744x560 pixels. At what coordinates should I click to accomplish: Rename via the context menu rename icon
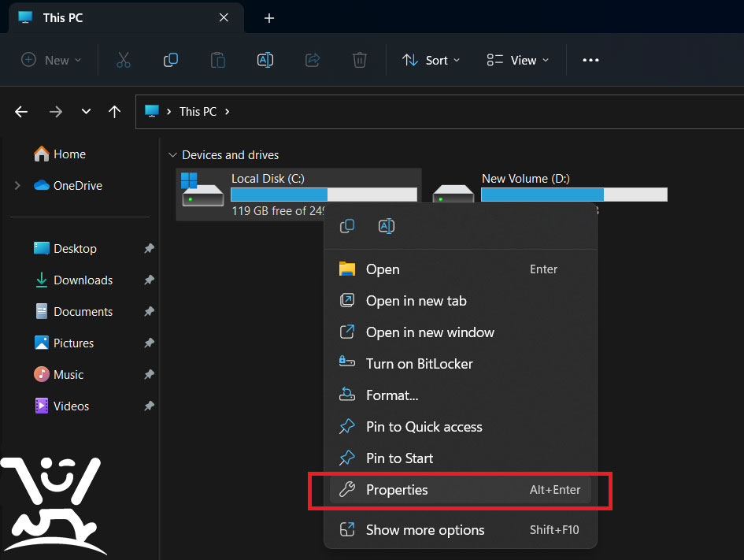pyautogui.click(x=387, y=226)
